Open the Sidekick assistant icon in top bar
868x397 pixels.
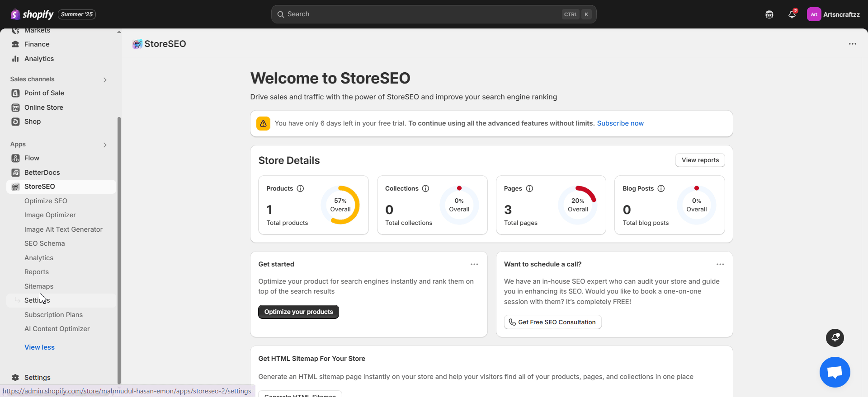tap(769, 14)
